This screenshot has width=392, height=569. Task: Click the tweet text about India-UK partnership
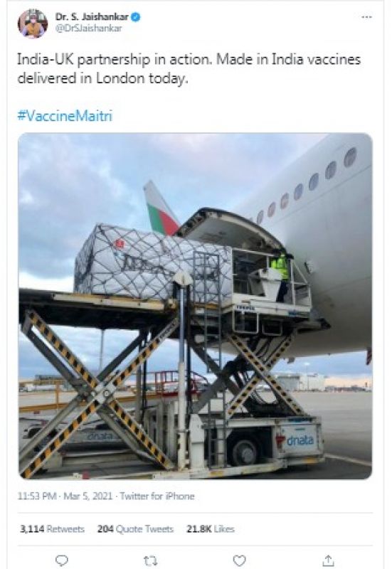click(x=189, y=68)
